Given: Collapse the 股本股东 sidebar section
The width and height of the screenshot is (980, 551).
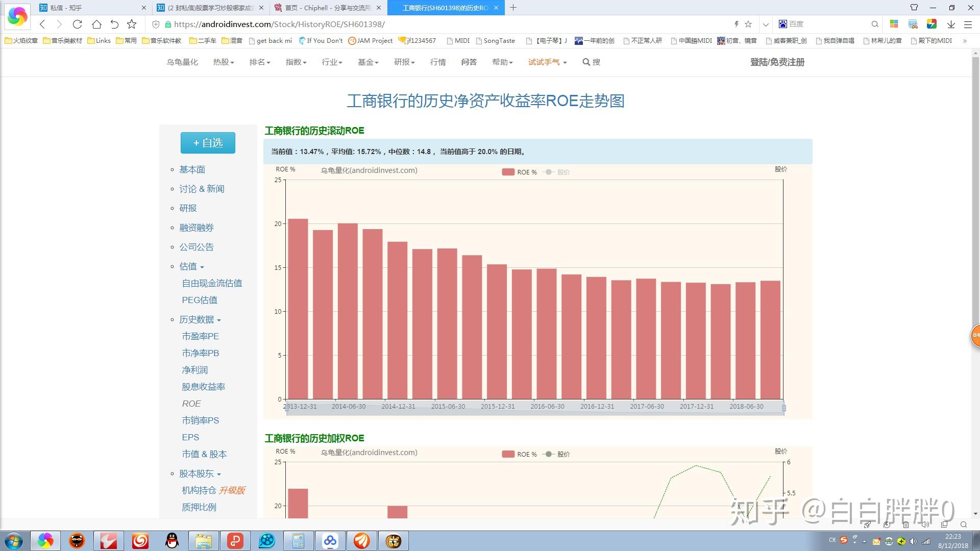Looking at the screenshot, I should click(x=200, y=473).
